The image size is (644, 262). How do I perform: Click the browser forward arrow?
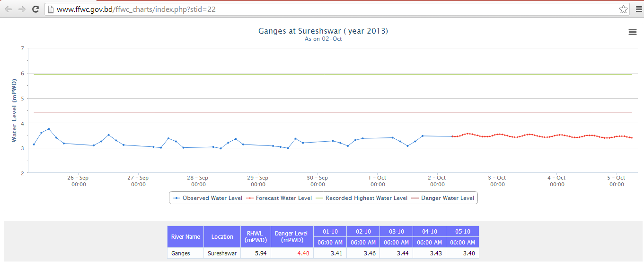coord(22,9)
